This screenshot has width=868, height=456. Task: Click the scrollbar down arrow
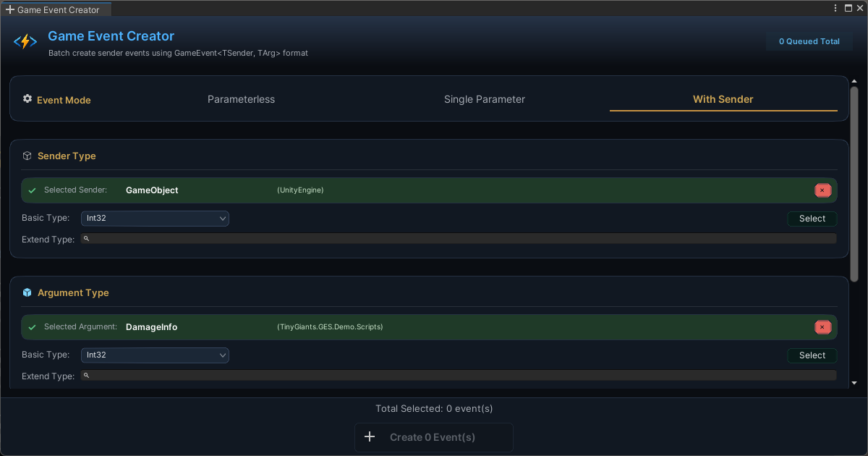[854, 383]
